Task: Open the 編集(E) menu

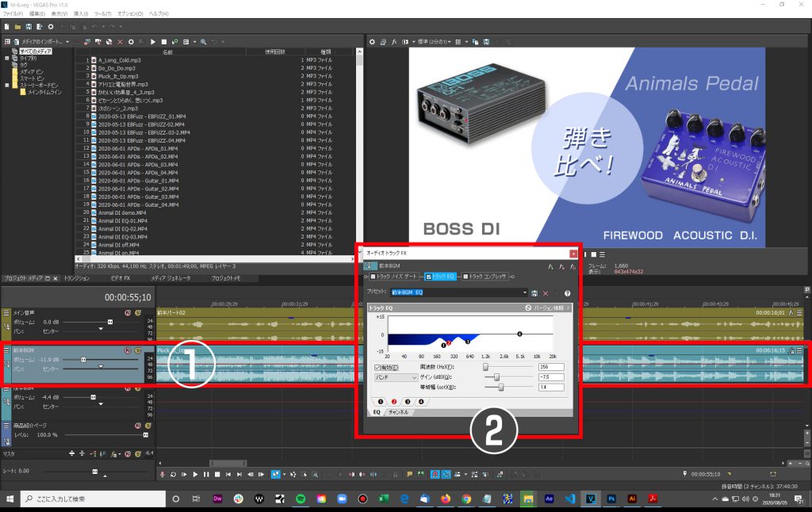Action: click(x=36, y=14)
